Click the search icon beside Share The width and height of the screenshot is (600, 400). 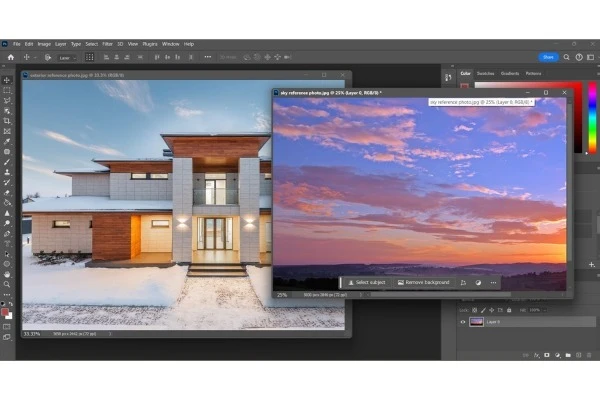coord(565,57)
